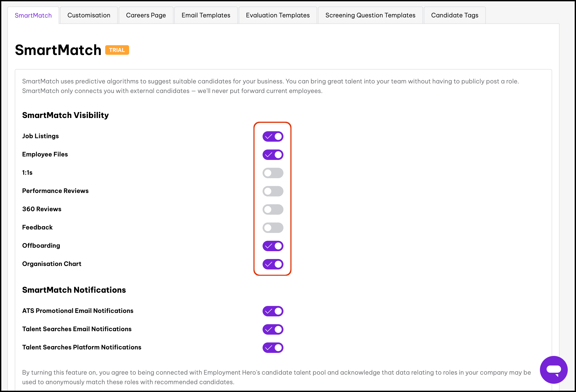Disable the Offboarding visibility switch
Image resolution: width=576 pixels, height=392 pixels.
[273, 246]
